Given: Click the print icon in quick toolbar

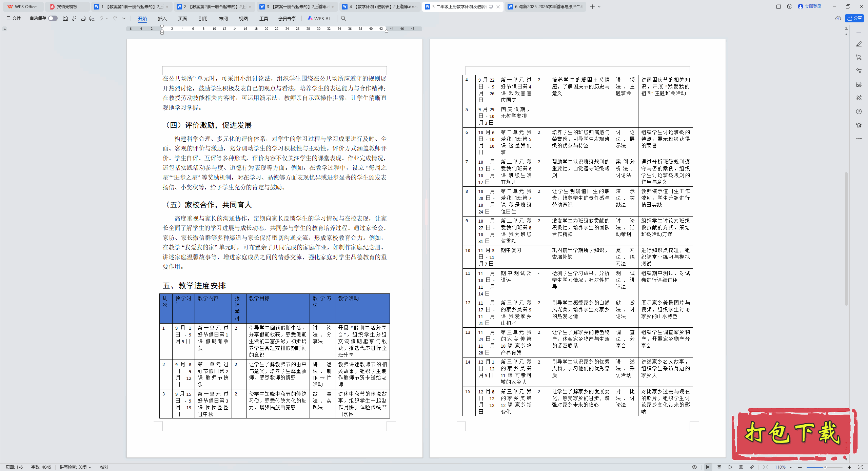Looking at the screenshot, I should tap(83, 18).
